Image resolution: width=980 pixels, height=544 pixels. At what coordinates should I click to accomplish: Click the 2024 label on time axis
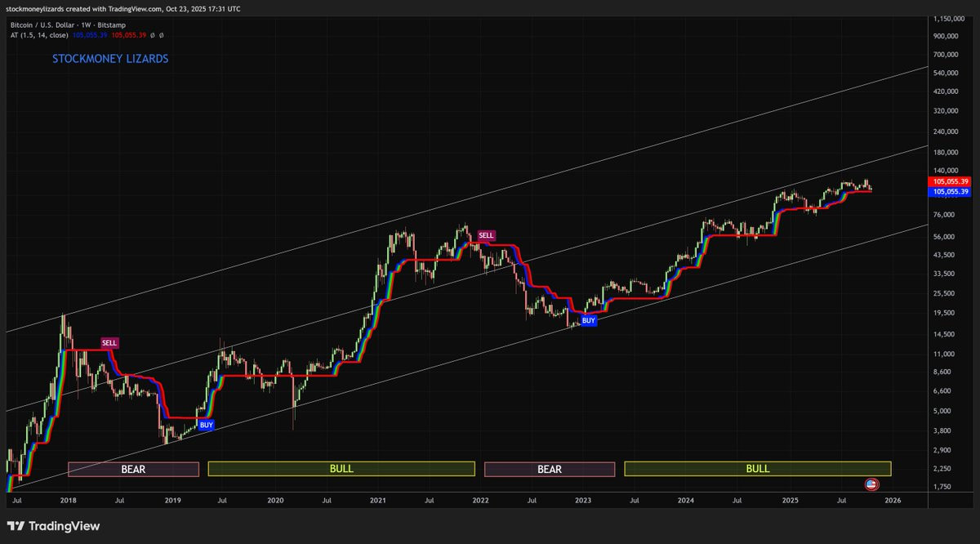686,499
